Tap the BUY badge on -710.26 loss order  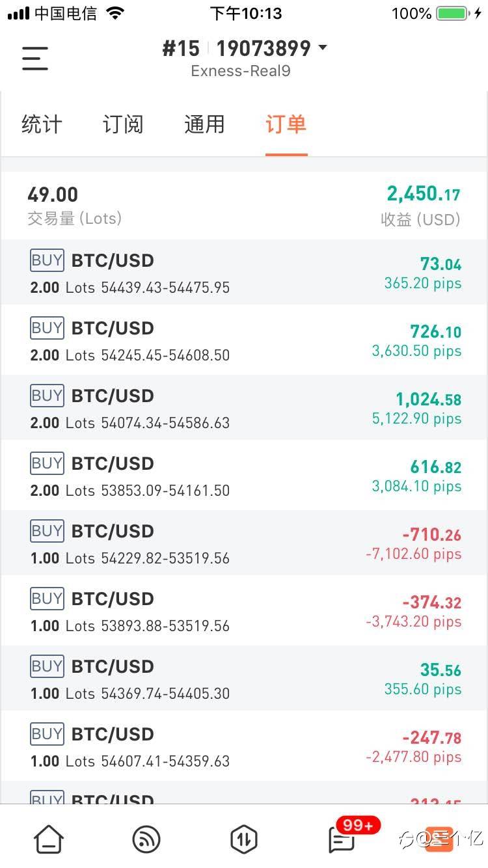pyautogui.click(x=47, y=532)
